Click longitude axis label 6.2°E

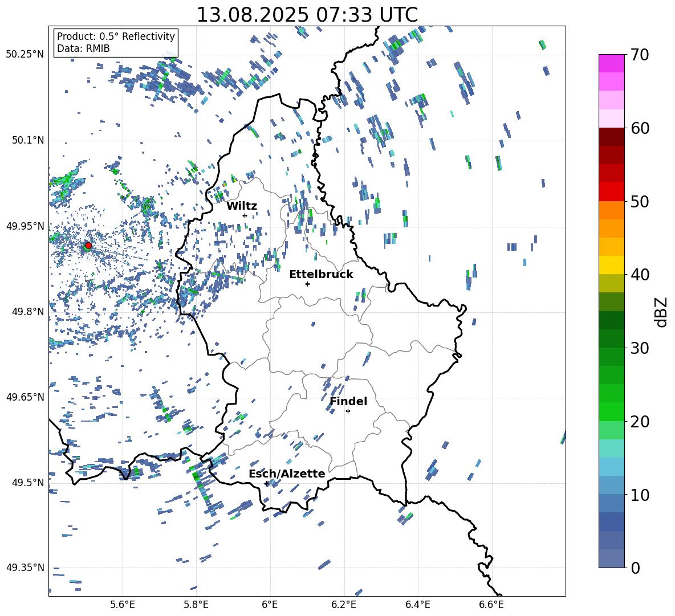[344, 605]
